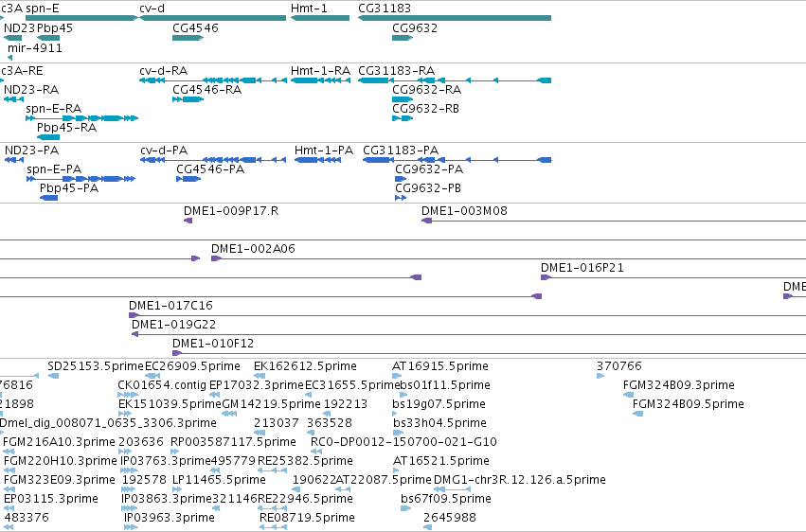Click the DME1-009P17.R clone marker

[x=188, y=221]
